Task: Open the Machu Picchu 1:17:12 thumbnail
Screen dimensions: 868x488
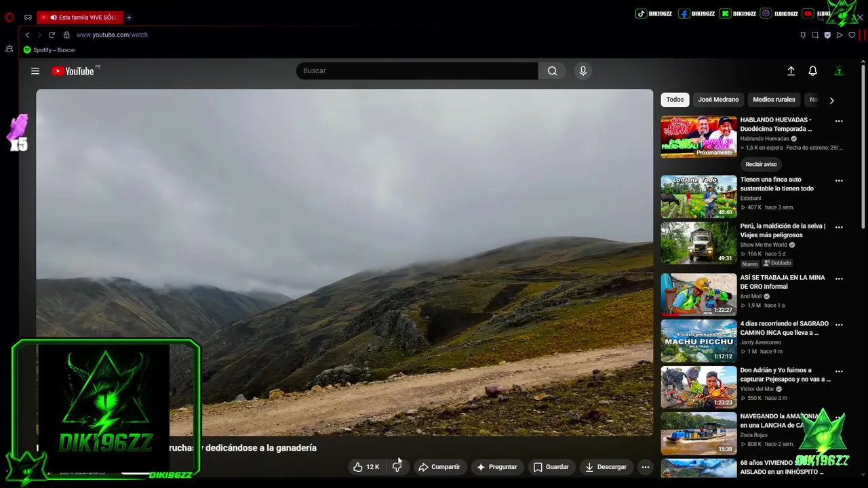Action: click(x=698, y=341)
